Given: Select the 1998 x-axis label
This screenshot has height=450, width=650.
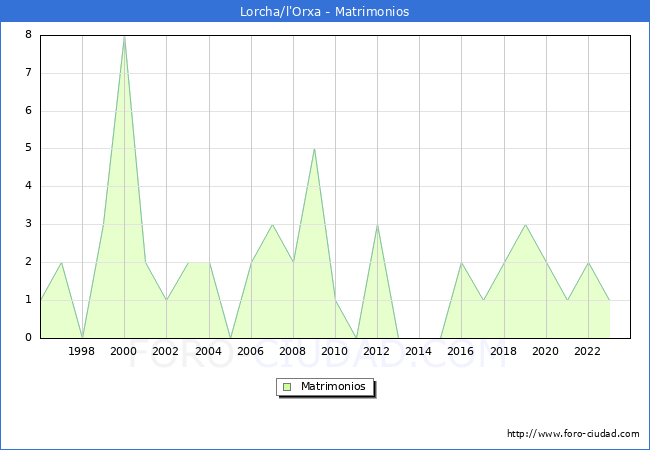Looking at the screenshot, I should tap(82, 351).
